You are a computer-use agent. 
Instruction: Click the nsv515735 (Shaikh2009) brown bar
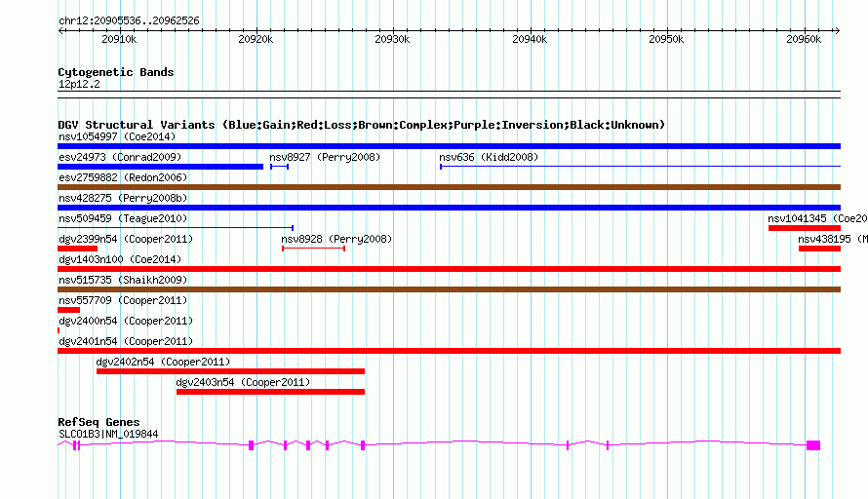click(x=449, y=289)
